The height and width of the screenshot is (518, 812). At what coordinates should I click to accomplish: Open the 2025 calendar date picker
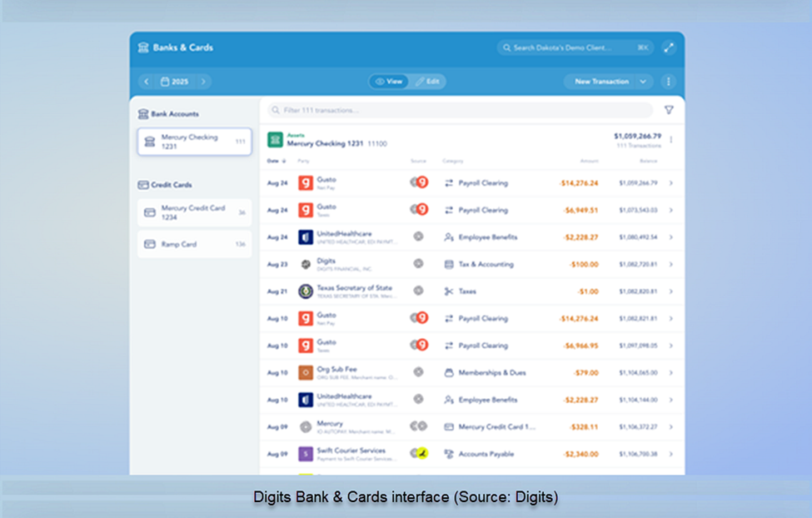coord(175,82)
